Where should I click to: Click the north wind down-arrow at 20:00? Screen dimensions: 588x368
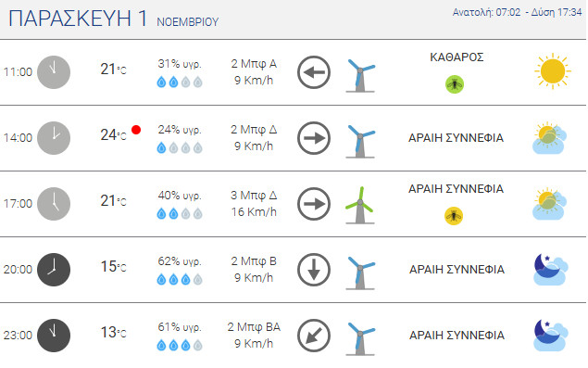314,270
